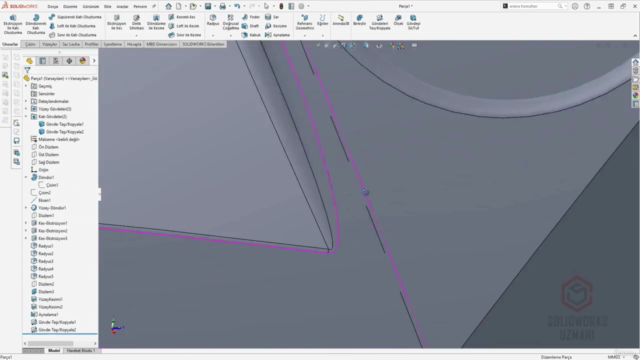Screen dimensions: 640x360
Task: Select the Kabuk shell tool
Action: pyautogui.click(x=251, y=35)
